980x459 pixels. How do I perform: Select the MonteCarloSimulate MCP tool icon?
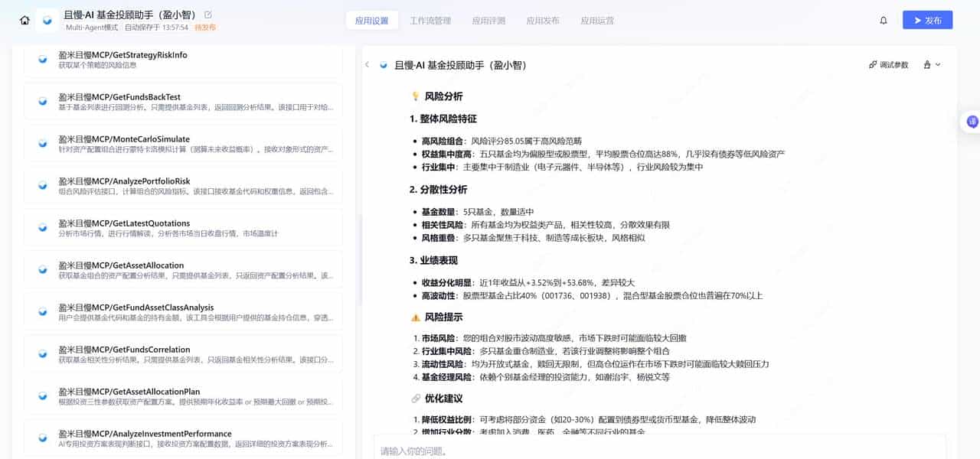tap(42, 143)
